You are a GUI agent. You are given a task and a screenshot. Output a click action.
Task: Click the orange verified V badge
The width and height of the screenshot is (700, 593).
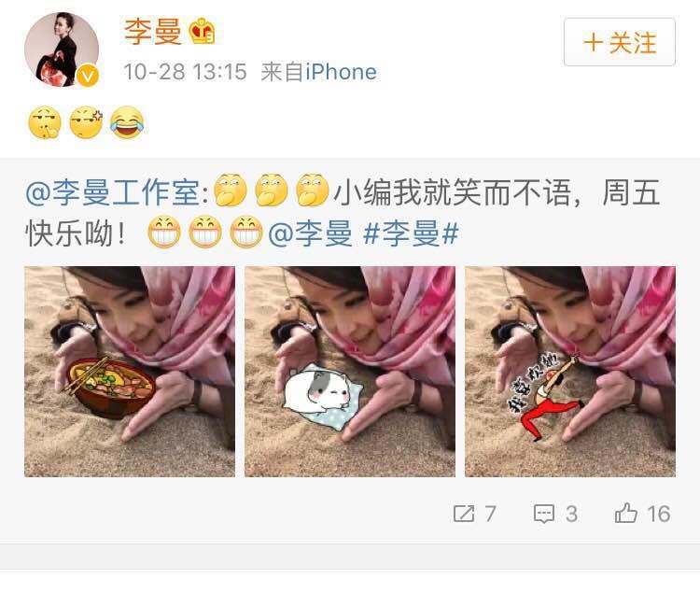click(88, 77)
